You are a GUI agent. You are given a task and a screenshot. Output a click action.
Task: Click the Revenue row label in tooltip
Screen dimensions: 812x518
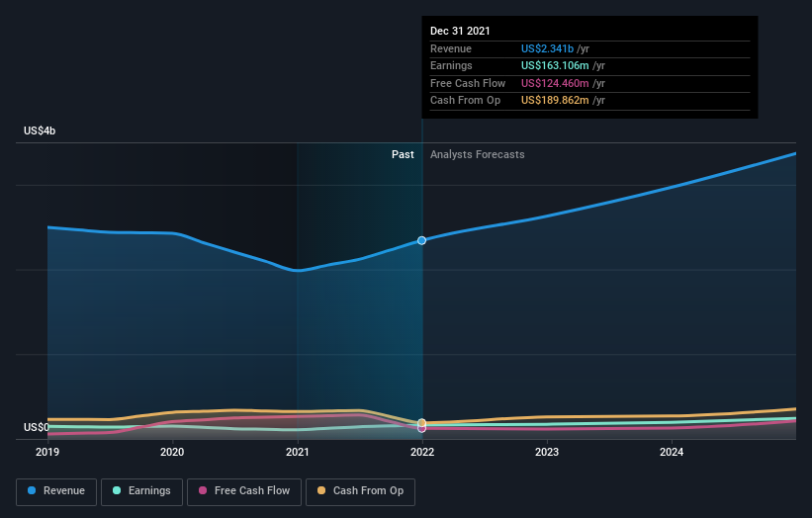[x=451, y=48]
